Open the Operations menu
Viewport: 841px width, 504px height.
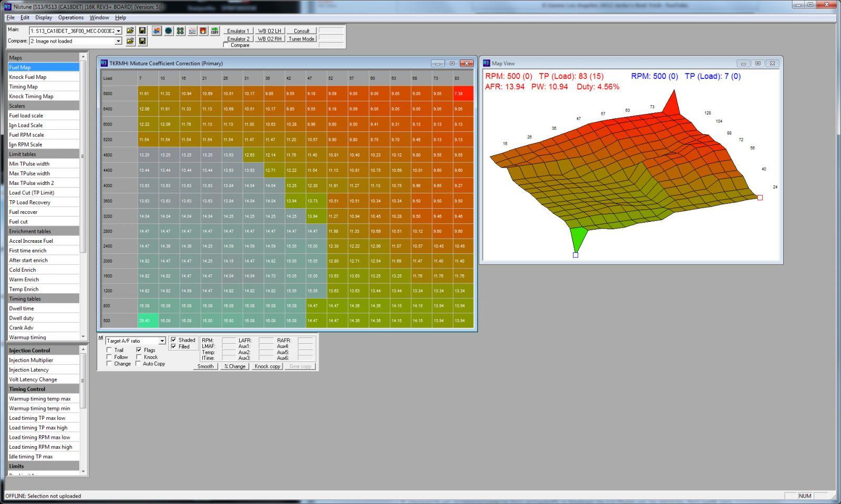pos(71,17)
